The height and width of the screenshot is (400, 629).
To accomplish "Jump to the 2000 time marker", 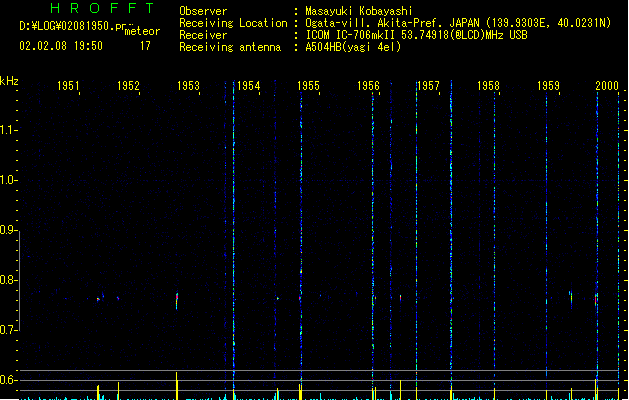I will click(x=607, y=85).
